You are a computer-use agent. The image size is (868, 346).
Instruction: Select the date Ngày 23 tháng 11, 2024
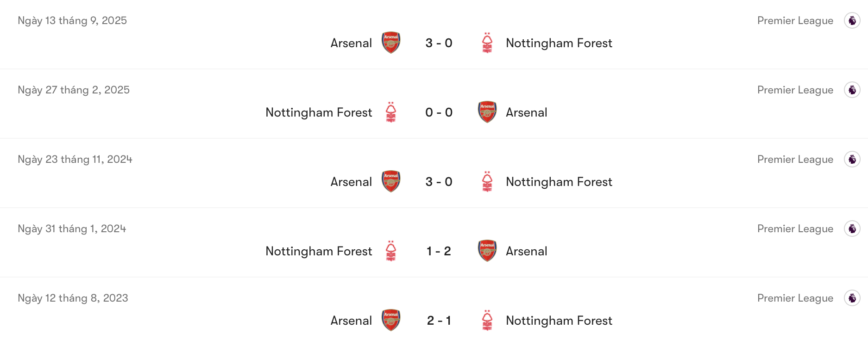[75, 159]
